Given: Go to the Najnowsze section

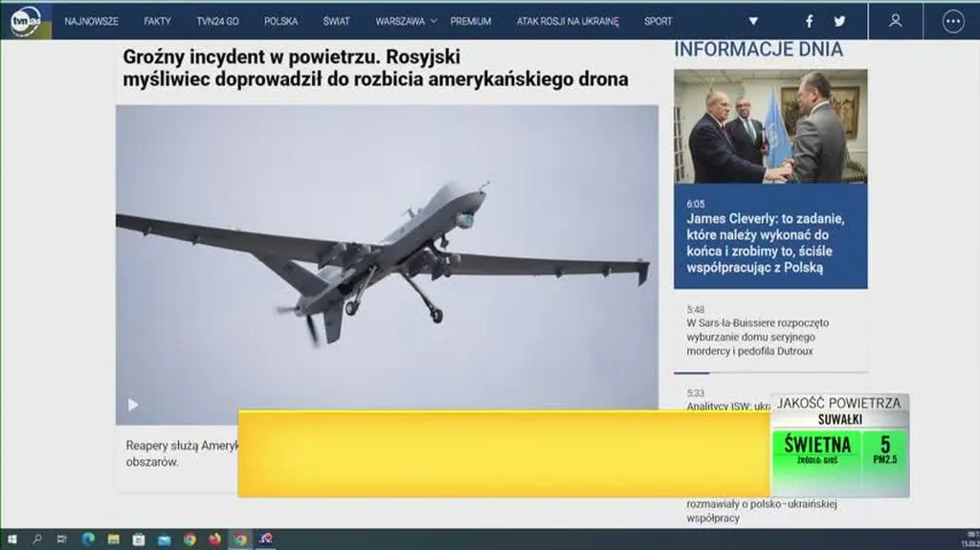Looking at the screenshot, I should coord(92,21).
